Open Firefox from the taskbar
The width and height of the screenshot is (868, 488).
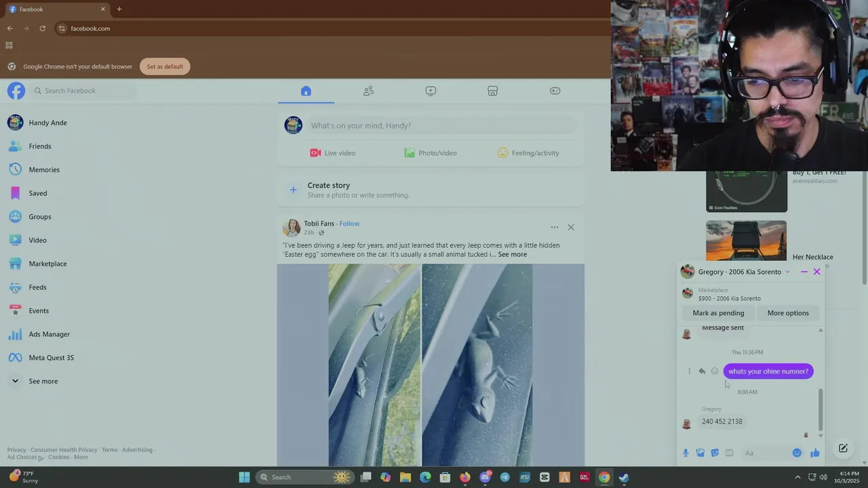pyautogui.click(x=465, y=477)
